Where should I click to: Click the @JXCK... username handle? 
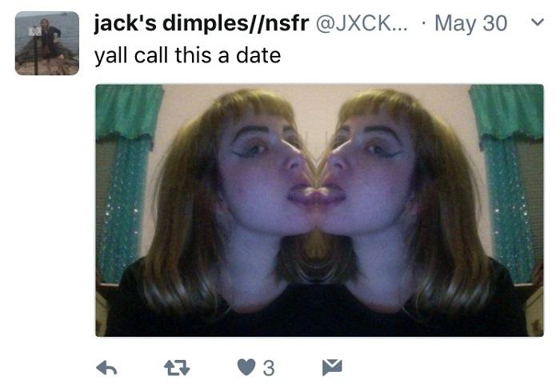tap(362, 23)
